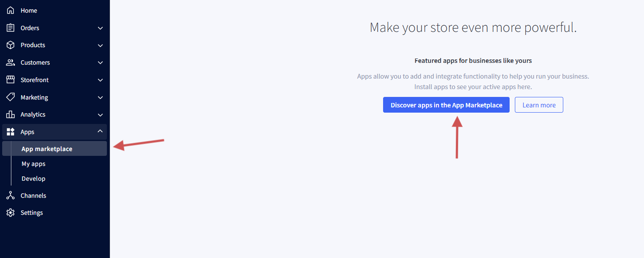This screenshot has height=258, width=644.
Task: Go to My apps submenu item
Action: tap(34, 164)
